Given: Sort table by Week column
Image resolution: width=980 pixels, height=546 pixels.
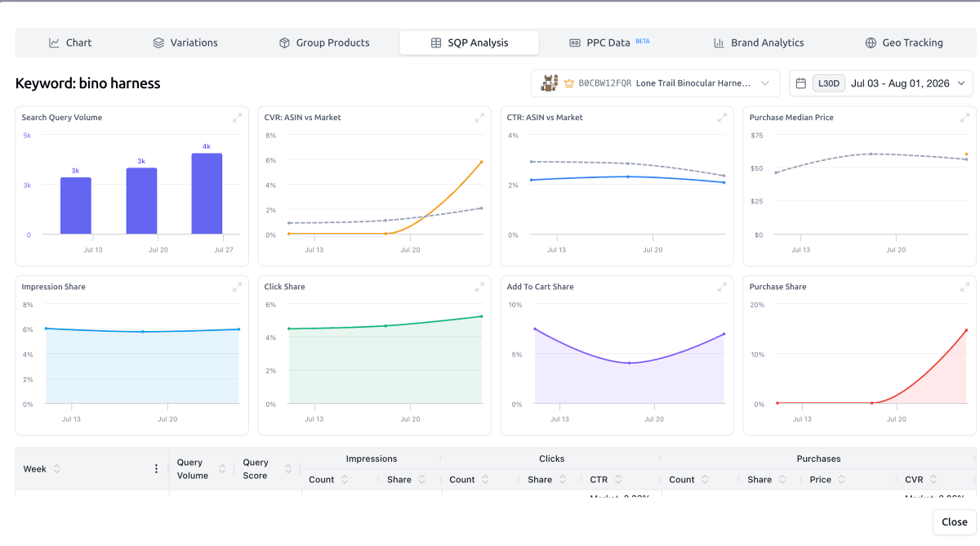Looking at the screenshot, I should [x=56, y=469].
